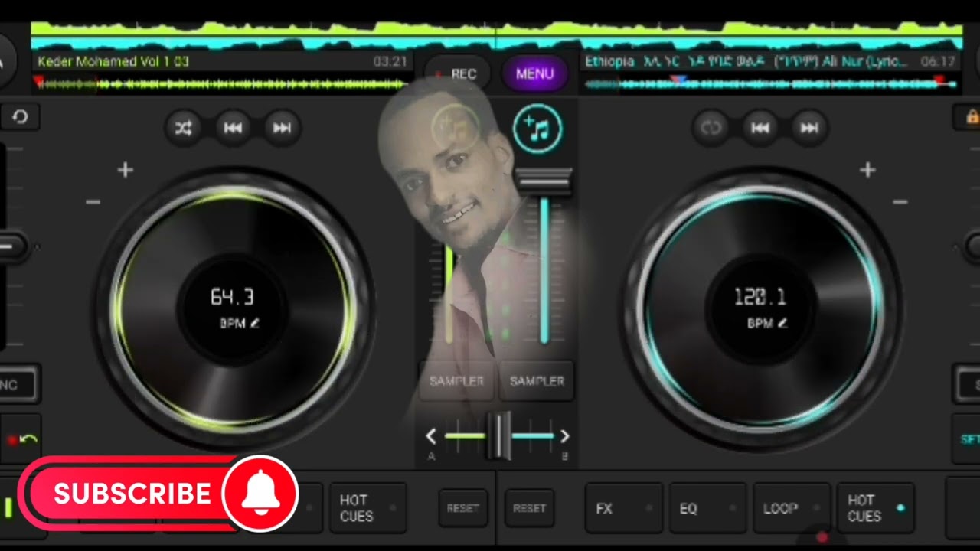Increase right deck pitch with plus
The height and width of the screenshot is (551, 980).
[867, 170]
